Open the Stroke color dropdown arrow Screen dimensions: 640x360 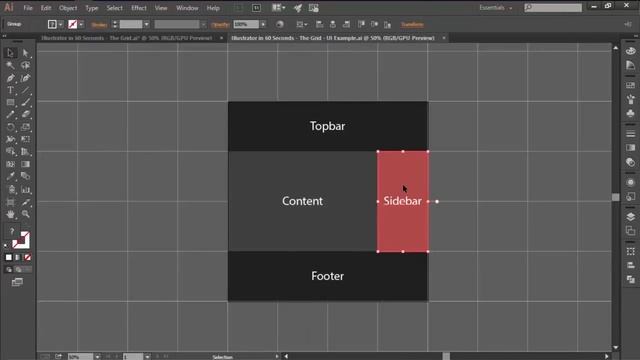(81, 24)
